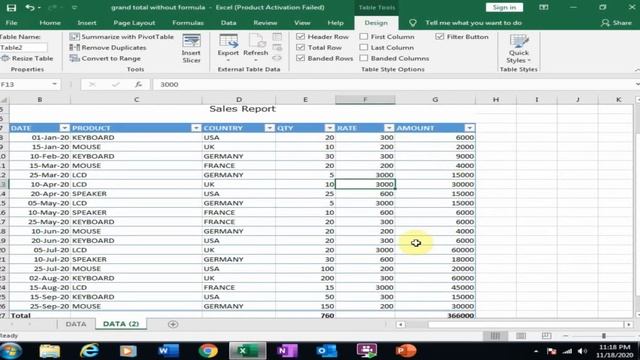Viewport: 640px width, 360px height.
Task: Open the DATE column filter dropdown
Action: coord(64,128)
